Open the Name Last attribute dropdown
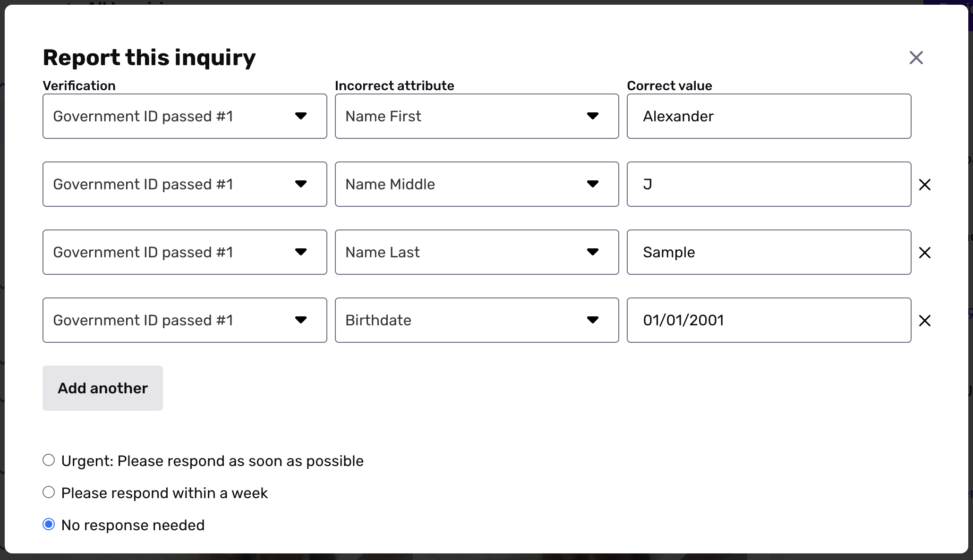 point(477,252)
